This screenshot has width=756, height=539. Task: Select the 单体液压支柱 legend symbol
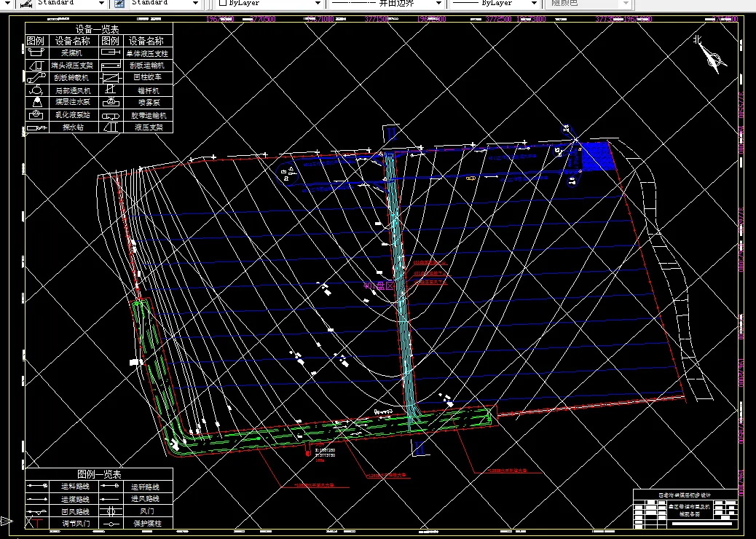(111, 52)
